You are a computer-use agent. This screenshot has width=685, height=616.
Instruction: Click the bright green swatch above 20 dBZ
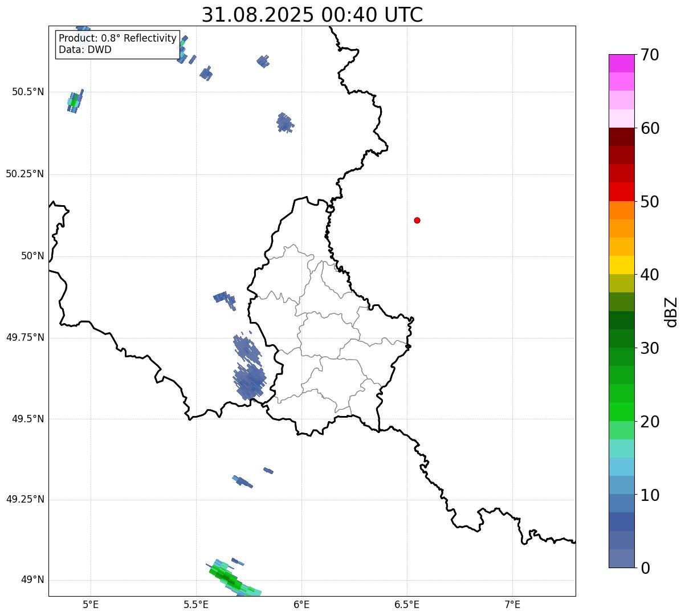(x=622, y=412)
